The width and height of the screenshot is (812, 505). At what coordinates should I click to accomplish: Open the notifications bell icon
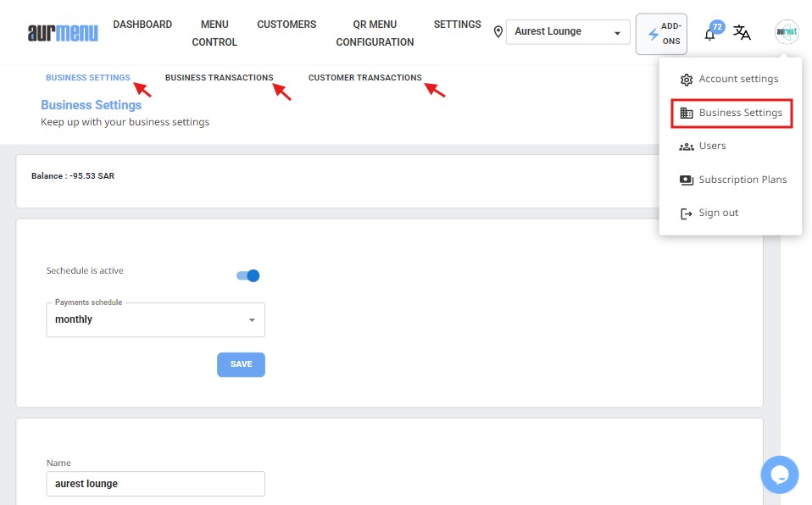[x=710, y=34]
